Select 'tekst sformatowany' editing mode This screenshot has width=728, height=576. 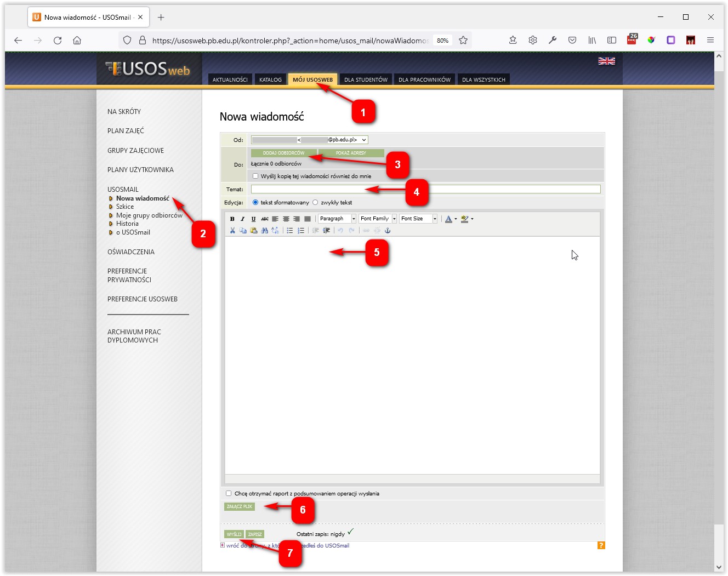coord(255,202)
